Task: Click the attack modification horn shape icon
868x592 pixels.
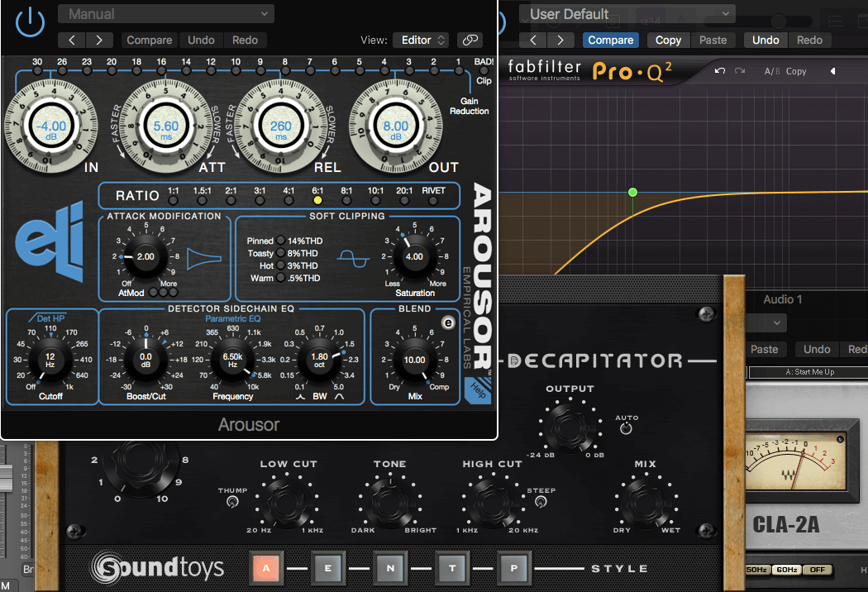Action: tap(204, 259)
